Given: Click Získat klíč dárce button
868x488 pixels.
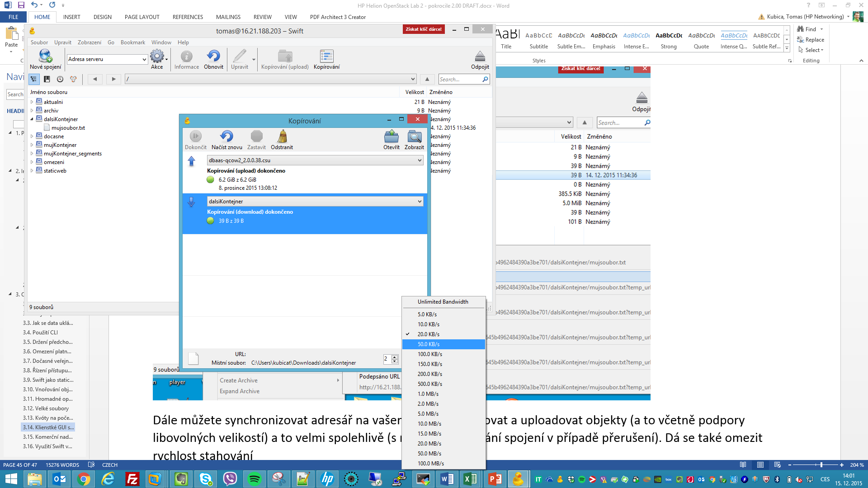Looking at the screenshot, I should pyautogui.click(x=424, y=29).
